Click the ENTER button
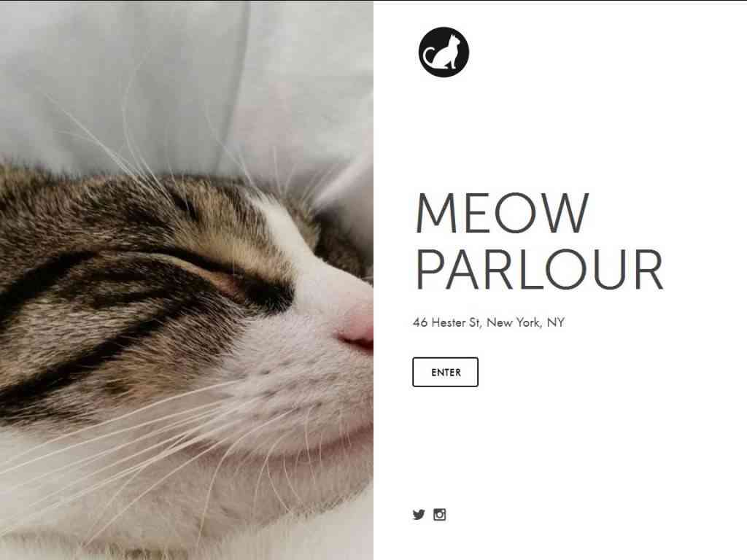747x560 pixels. coord(445,372)
